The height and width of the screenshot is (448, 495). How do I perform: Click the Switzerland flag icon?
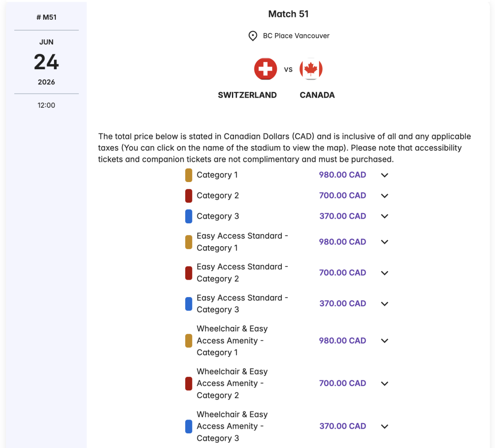coord(265,69)
